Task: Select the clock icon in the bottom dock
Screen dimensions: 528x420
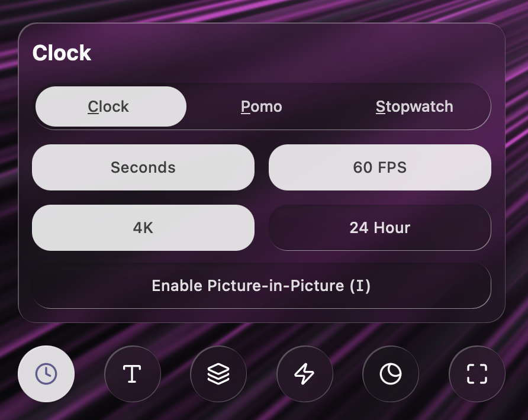Action: [46, 374]
